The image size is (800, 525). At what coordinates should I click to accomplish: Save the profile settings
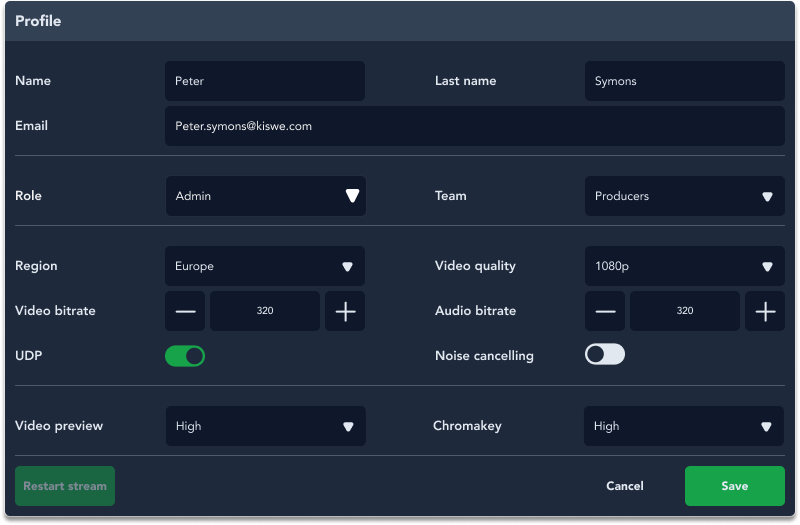pos(735,487)
